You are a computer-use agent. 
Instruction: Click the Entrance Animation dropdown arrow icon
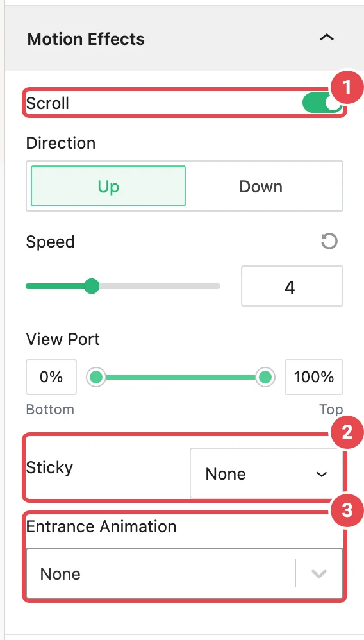(x=318, y=573)
